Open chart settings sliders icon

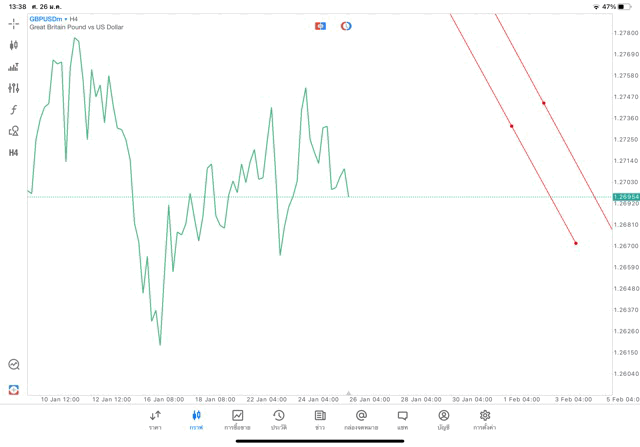[13, 88]
